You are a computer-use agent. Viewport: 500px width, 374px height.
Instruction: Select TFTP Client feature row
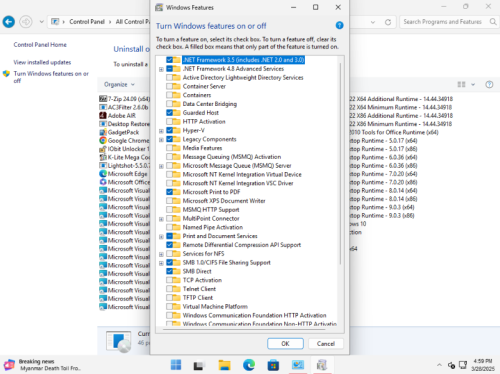click(198, 298)
